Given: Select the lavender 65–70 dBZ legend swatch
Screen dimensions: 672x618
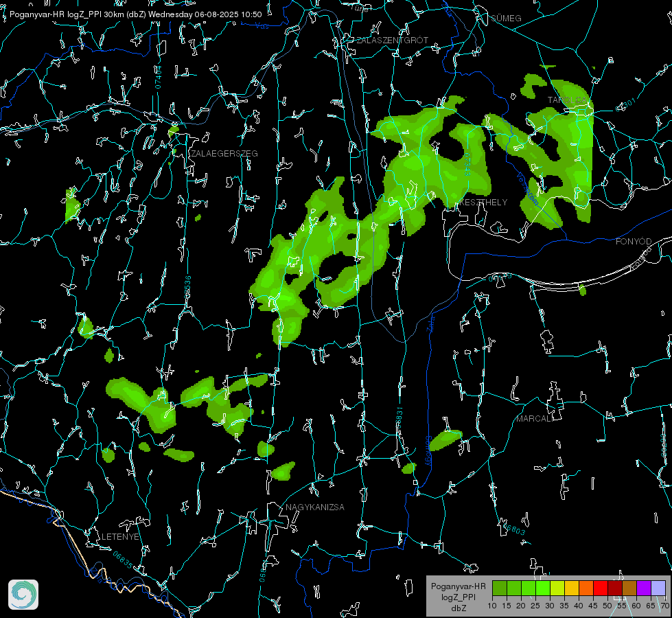Looking at the screenshot, I should tap(658, 588).
